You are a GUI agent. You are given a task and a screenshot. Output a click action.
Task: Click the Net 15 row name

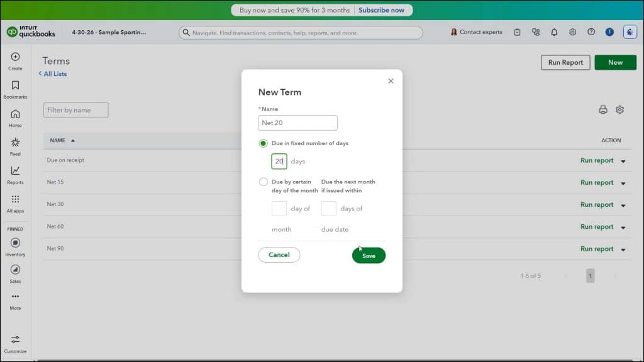click(55, 182)
